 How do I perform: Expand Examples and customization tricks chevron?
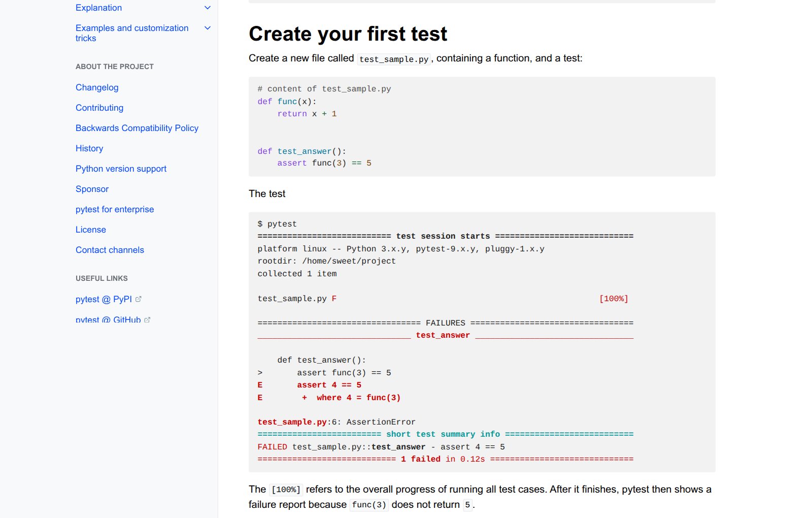(207, 28)
